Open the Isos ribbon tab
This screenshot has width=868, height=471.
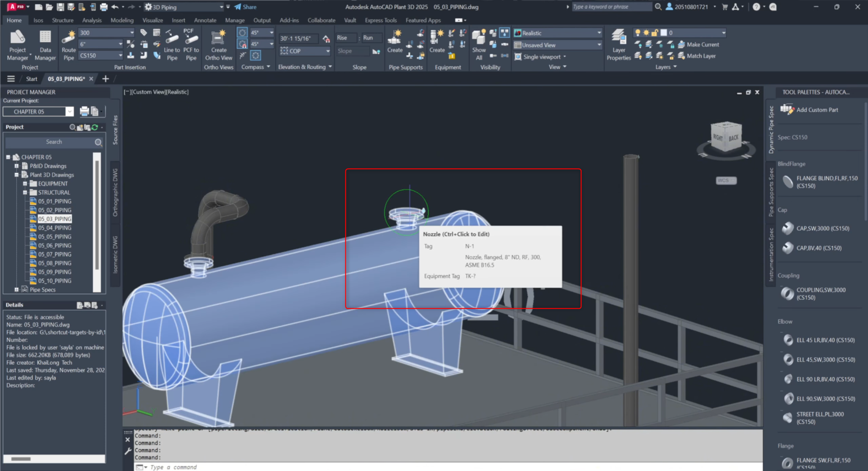click(38, 20)
